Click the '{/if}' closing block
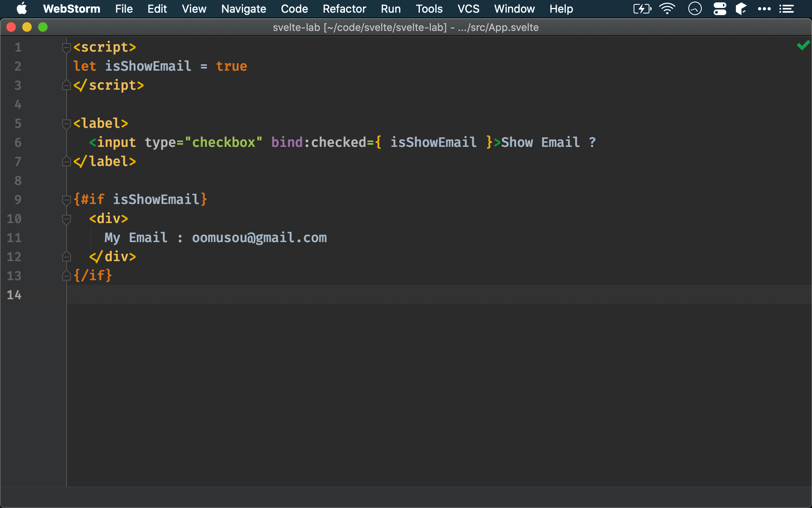The width and height of the screenshot is (812, 508). (x=93, y=276)
